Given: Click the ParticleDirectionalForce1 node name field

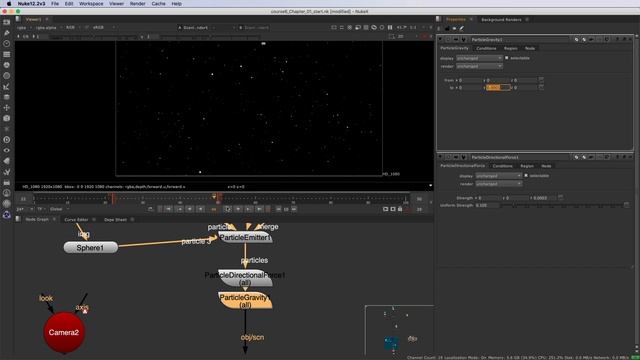Looking at the screenshot, I should (521, 157).
